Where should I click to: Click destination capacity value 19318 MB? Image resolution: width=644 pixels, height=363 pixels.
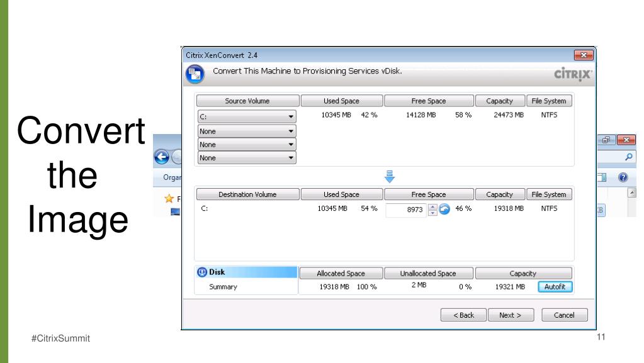(509, 209)
